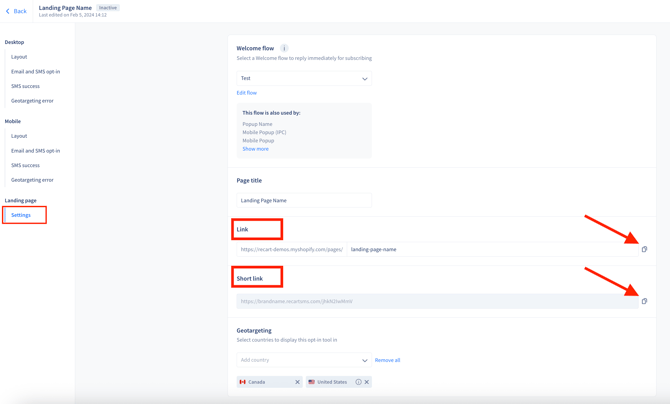The image size is (670, 404).
Task: Open Mobile Email and SMS opt-in
Action: [35, 151]
